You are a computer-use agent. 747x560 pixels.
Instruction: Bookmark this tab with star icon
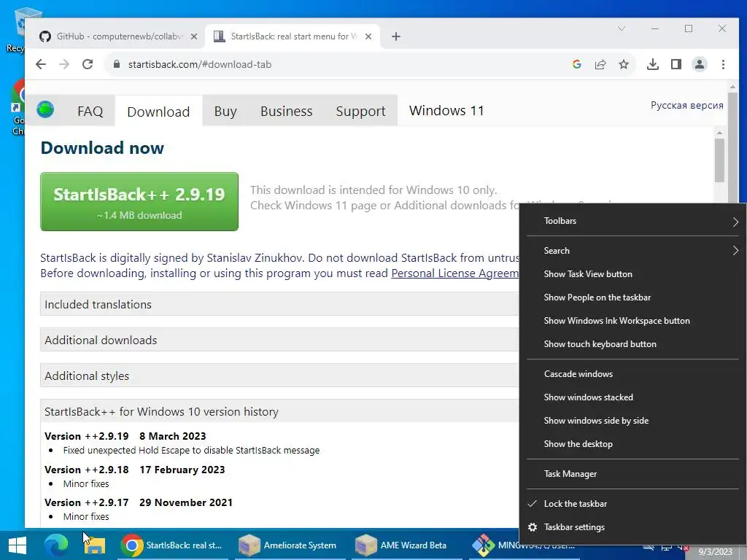pyautogui.click(x=624, y=64)
